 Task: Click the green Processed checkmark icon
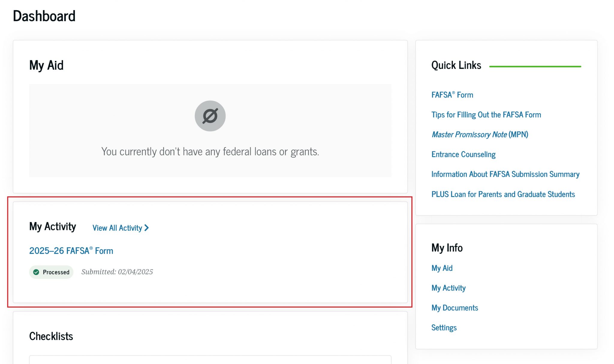point(36,272)
